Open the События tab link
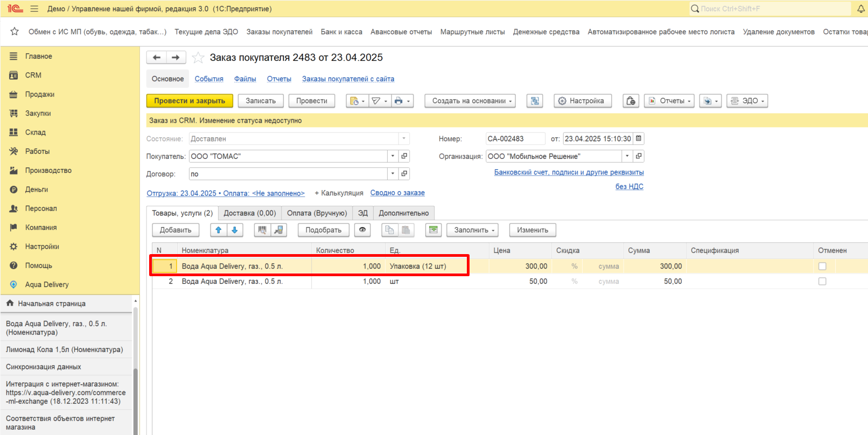The image size is (868, 435). (209, 79)
